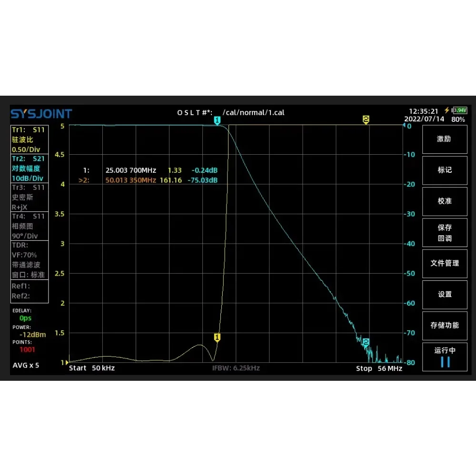Click the 12:35:21 clock display

tap(424, 111)
